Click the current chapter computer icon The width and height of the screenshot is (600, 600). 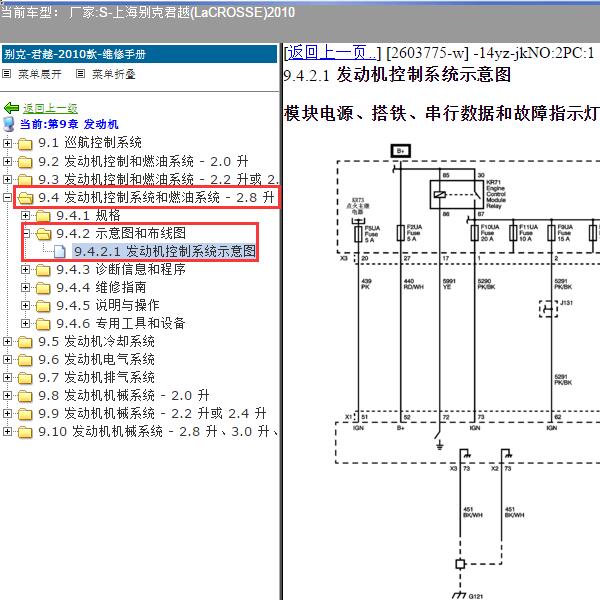click(8, 124)
